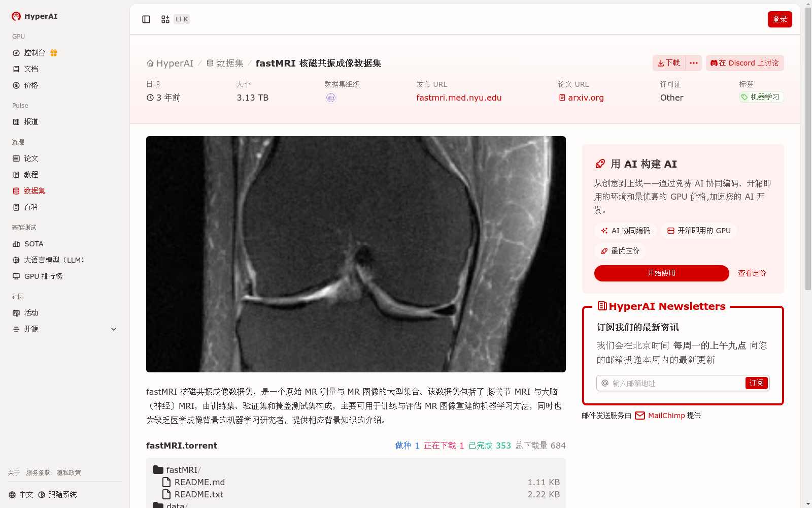812x508 pixels.
Task: Open the 跟随系统 theme selector
Action: [x=57, y=495]
